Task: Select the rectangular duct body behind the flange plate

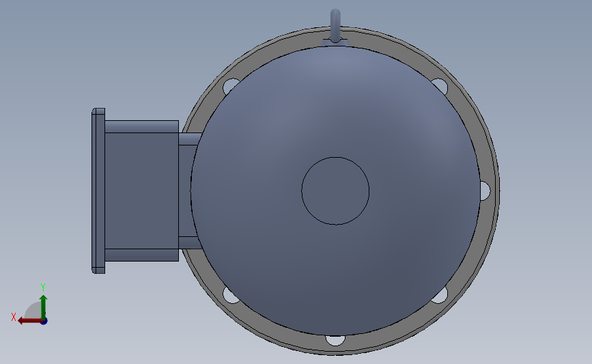Action: 141,191
